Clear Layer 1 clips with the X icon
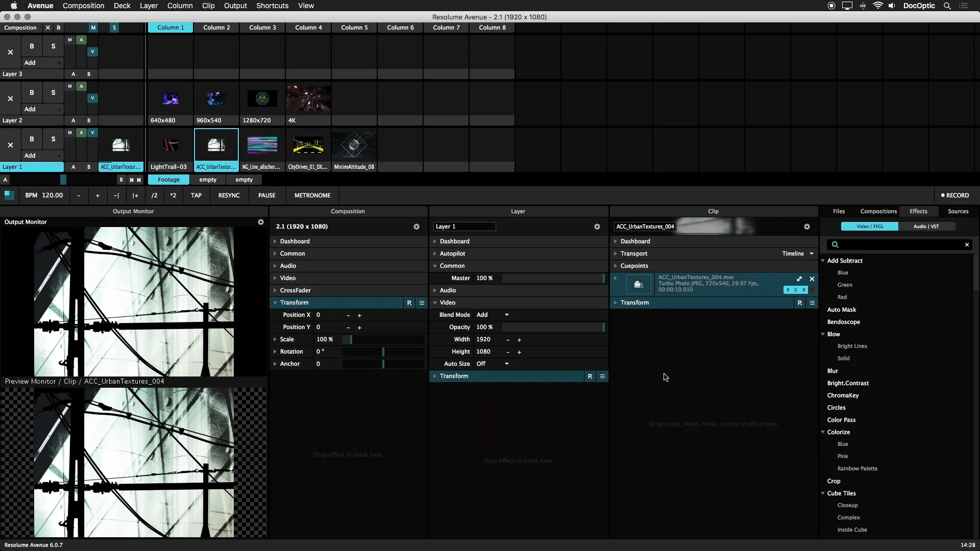The width and height of the screenshot is (980, 551). [10, 145]
